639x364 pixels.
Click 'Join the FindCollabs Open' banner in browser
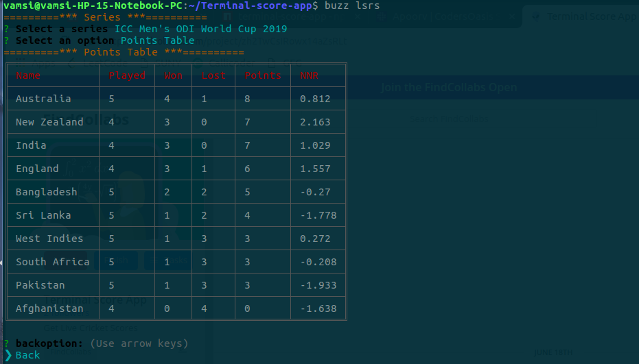point(449,87)
